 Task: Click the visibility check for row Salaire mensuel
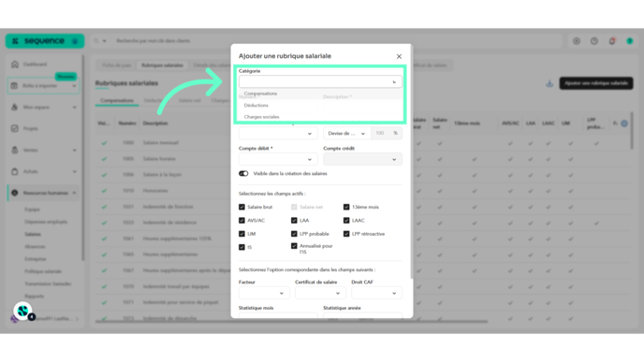pos(104,143)
